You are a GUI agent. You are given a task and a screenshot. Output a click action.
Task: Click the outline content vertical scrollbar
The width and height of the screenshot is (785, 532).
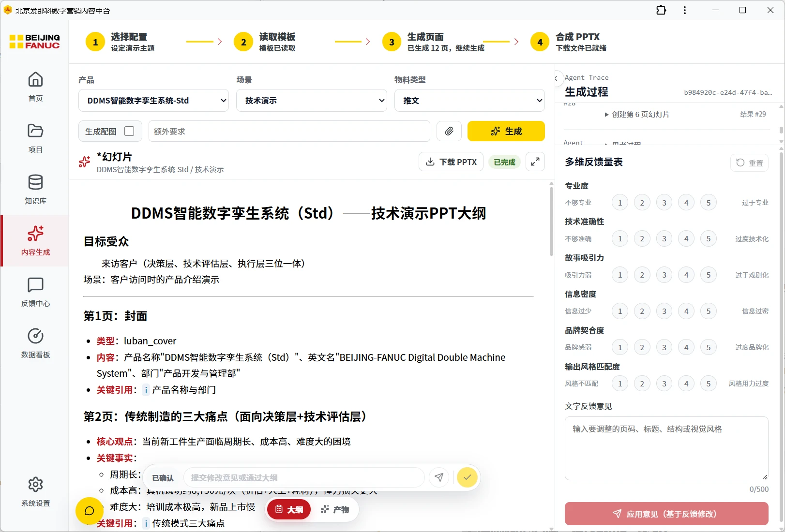[x=551, y=222]
